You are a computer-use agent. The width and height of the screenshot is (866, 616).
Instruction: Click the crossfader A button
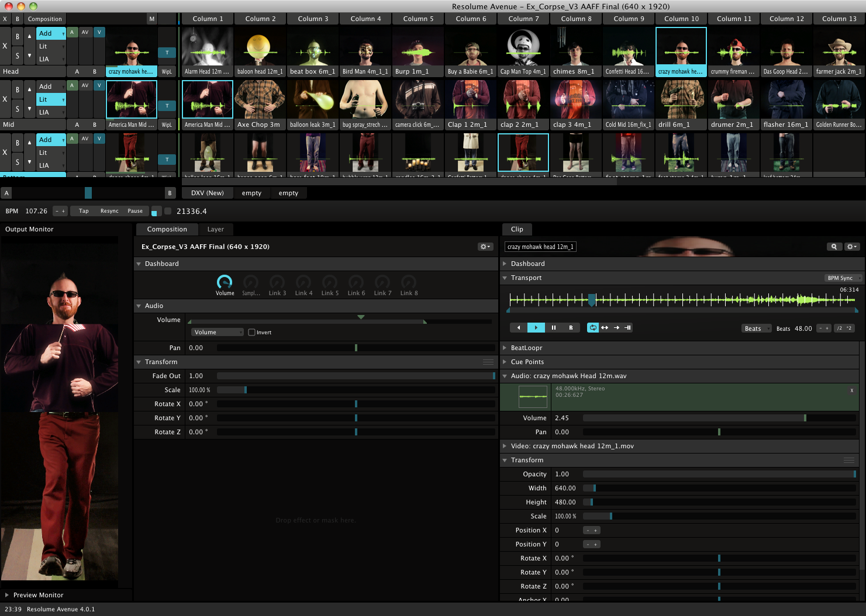[x=6, y=193]
